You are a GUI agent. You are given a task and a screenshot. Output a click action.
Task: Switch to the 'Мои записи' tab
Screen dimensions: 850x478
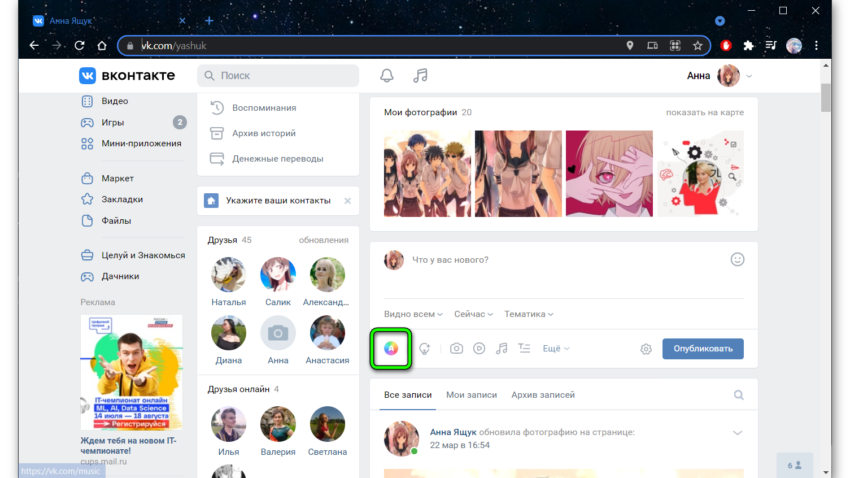(x=471, y=395)
